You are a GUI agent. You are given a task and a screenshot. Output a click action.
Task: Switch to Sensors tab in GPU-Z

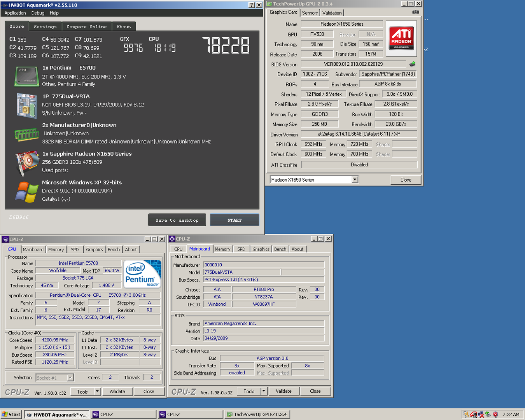pos(310,13)
